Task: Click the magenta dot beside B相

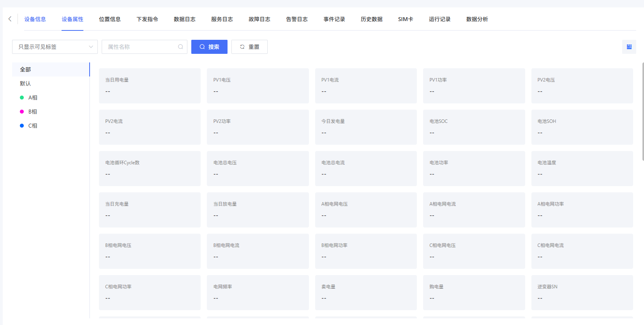Action: [x=22, y=112]
